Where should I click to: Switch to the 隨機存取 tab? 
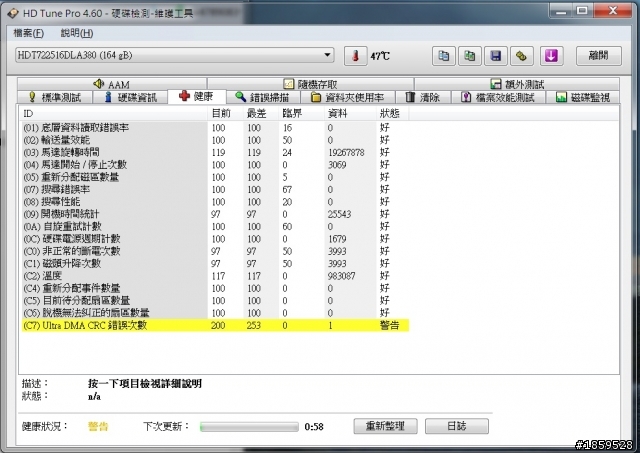coord(311,84)
